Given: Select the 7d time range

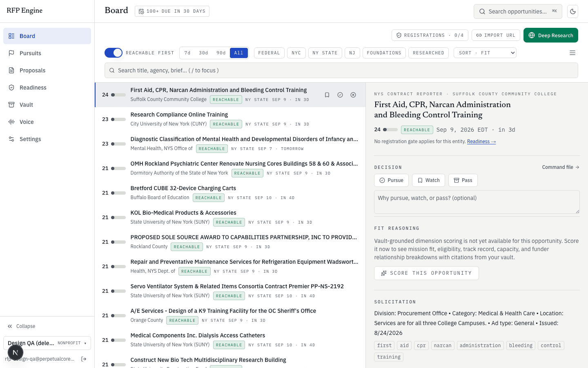Looking at the screenshot, I should click(187, 53).
